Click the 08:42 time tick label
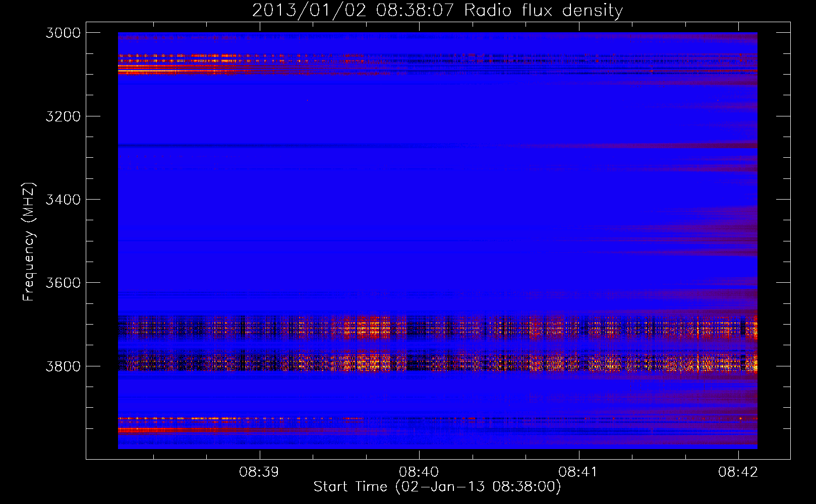 coord(738,472)
